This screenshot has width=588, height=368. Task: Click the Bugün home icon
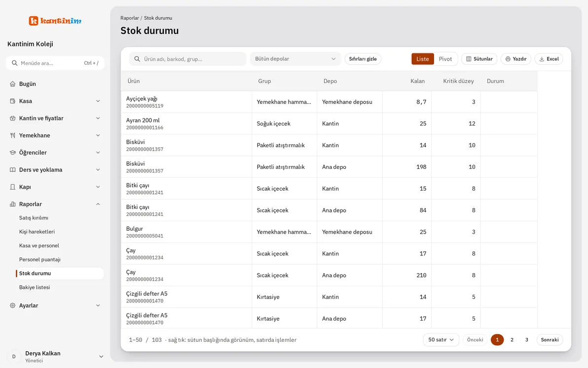[x=13, y=84]
